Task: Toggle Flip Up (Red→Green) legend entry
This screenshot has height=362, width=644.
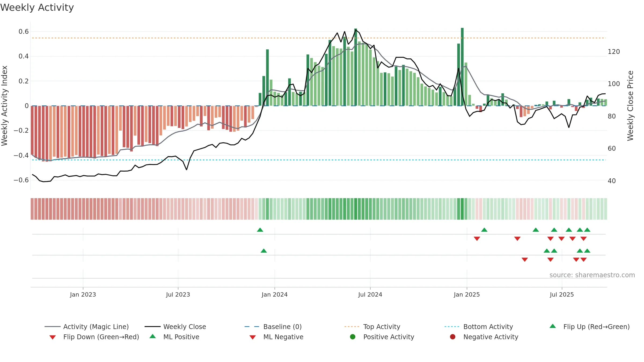Action: (x=590, y=327)
